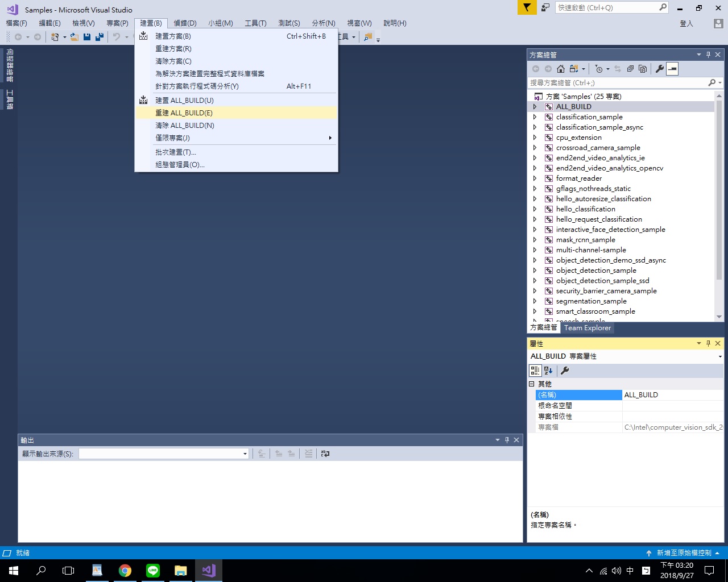Open the 工具(T) menu

pyautogui.click(x=255, y=23)
